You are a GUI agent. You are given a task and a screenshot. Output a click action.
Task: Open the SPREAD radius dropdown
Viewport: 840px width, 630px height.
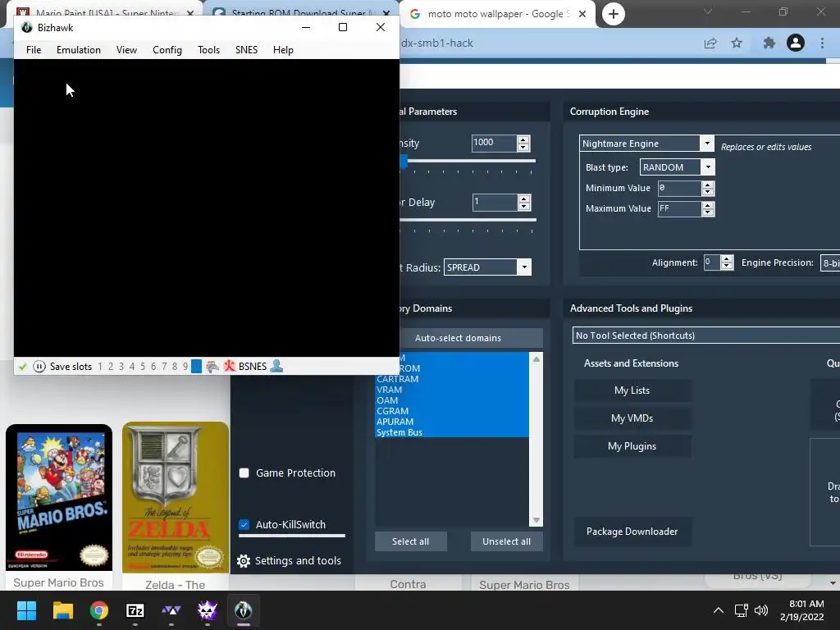pyautogui.click(x=524, y=267)
